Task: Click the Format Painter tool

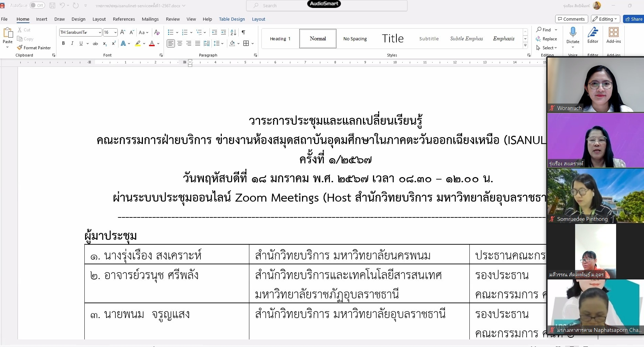Action: point(34,48)
